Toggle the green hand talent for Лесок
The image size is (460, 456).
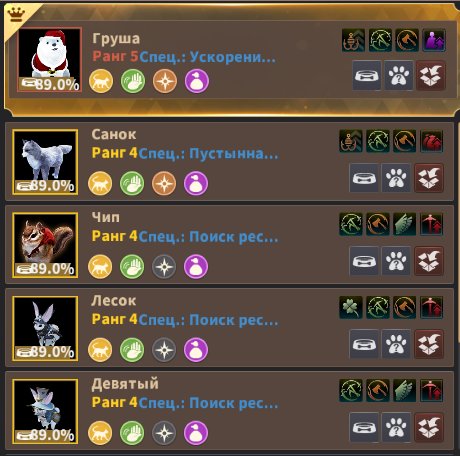[132, 350]
